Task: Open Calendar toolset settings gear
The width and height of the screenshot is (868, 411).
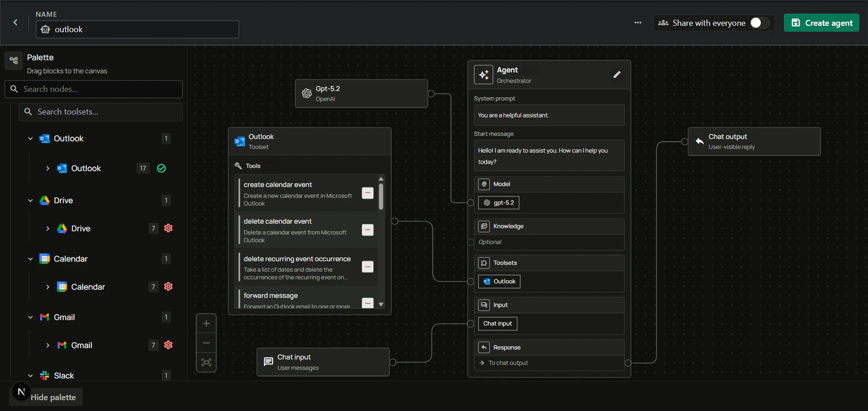Action: (x=168, y=287)
